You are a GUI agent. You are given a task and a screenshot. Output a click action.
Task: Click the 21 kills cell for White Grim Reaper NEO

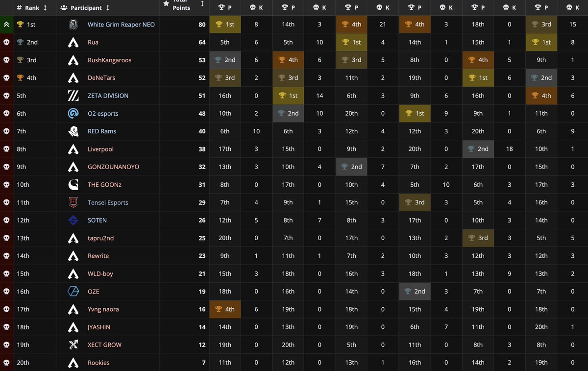coord(383,25)
